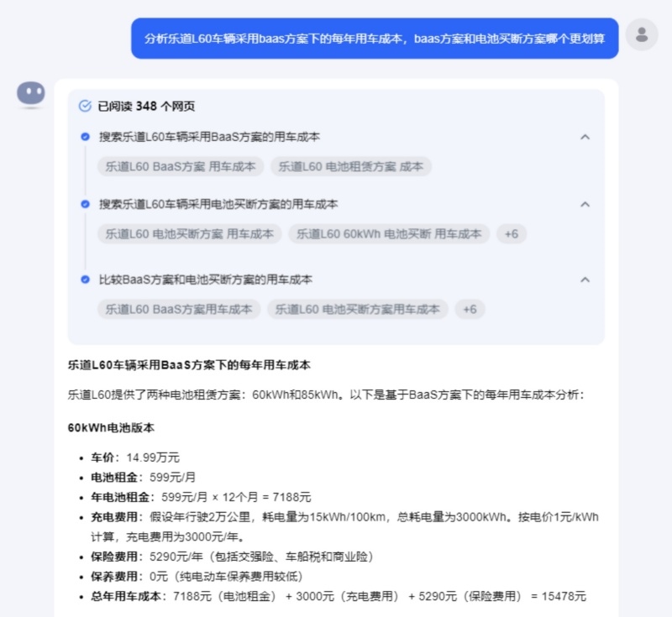
Task: Click the user avatar icon
Action: (642, 34)
